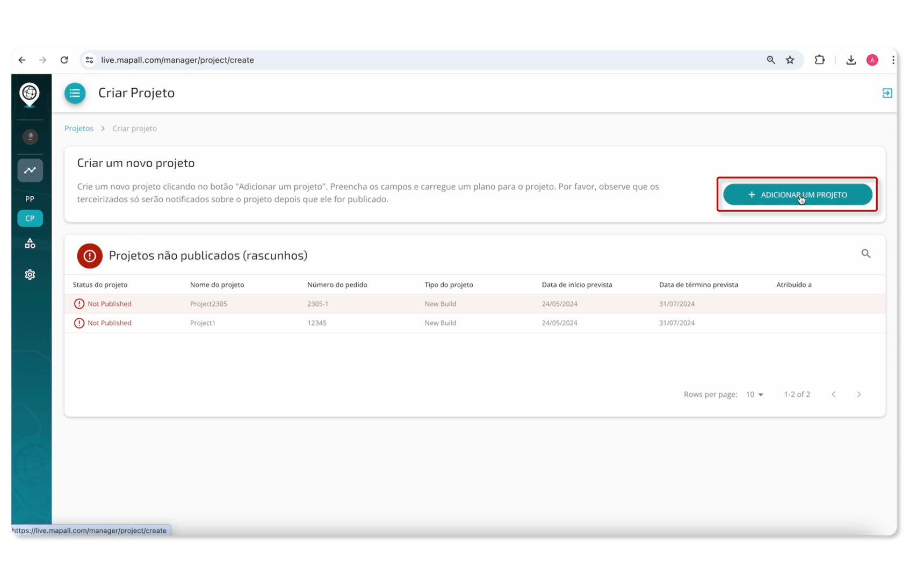The image size is (924, 578).
Task: Click the Mapall globe logo in sidebar
Action: (30, 95)
